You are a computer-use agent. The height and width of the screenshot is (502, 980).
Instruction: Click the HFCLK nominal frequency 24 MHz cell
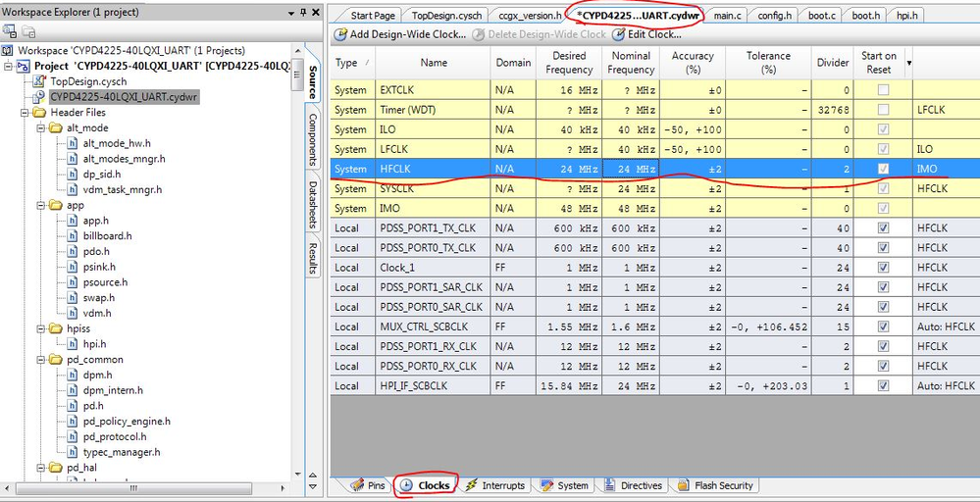click(x=631, y=170)
